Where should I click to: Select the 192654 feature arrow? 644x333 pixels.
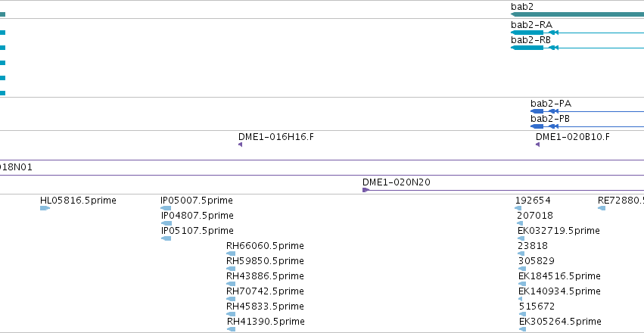pos(518,208)
